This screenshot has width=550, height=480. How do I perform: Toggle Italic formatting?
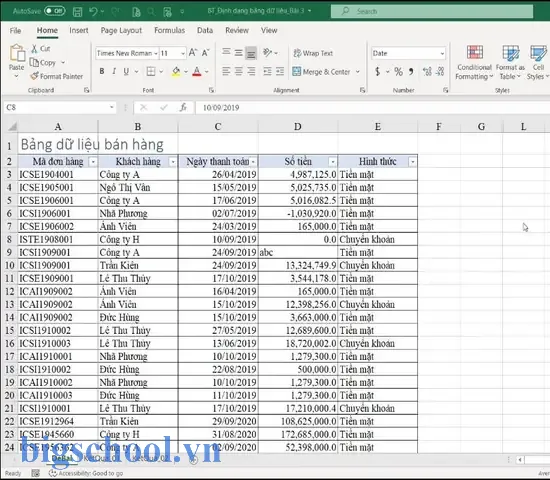pos(114,72)
